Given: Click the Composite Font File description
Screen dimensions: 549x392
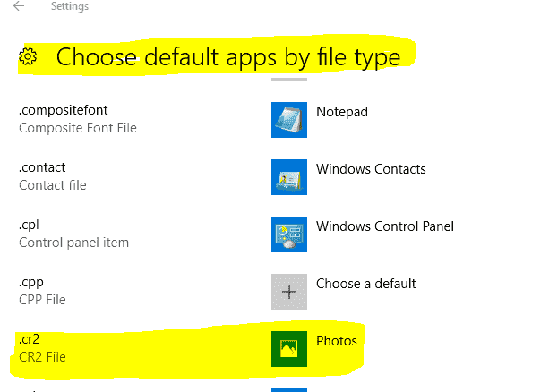Looking at the screenshot, I should tap(78, 128).
